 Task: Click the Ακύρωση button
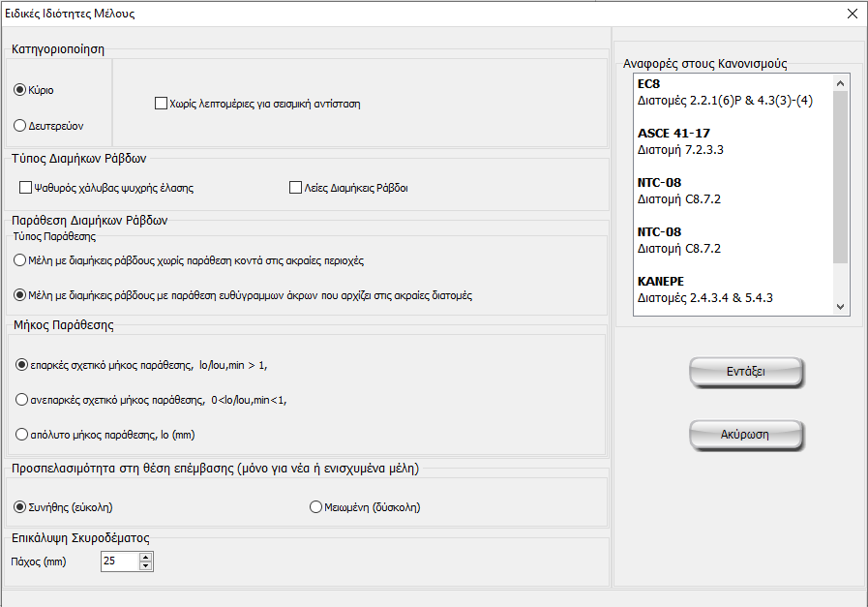[x=745, y=435]
